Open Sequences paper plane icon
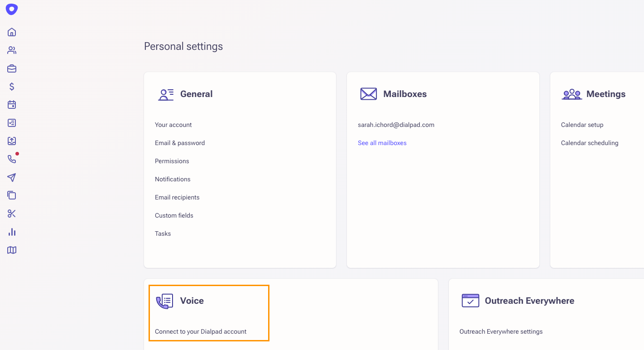 (x=12, y=177)
